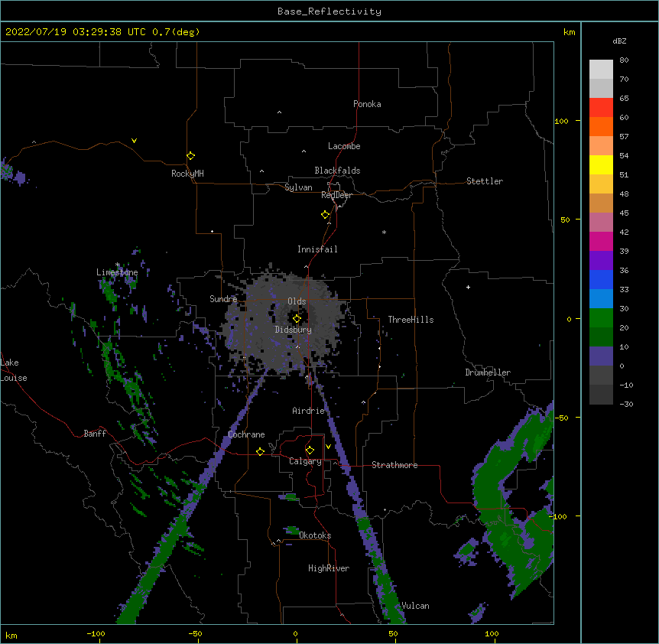
Task: Click the dBZ legend heading
Action: (x=619, y=41)
